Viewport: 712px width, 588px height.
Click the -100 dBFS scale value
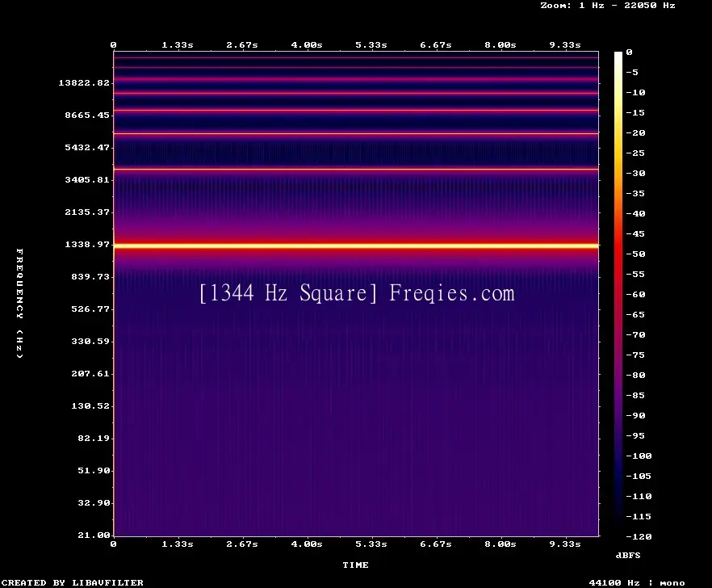pos(639,456)
